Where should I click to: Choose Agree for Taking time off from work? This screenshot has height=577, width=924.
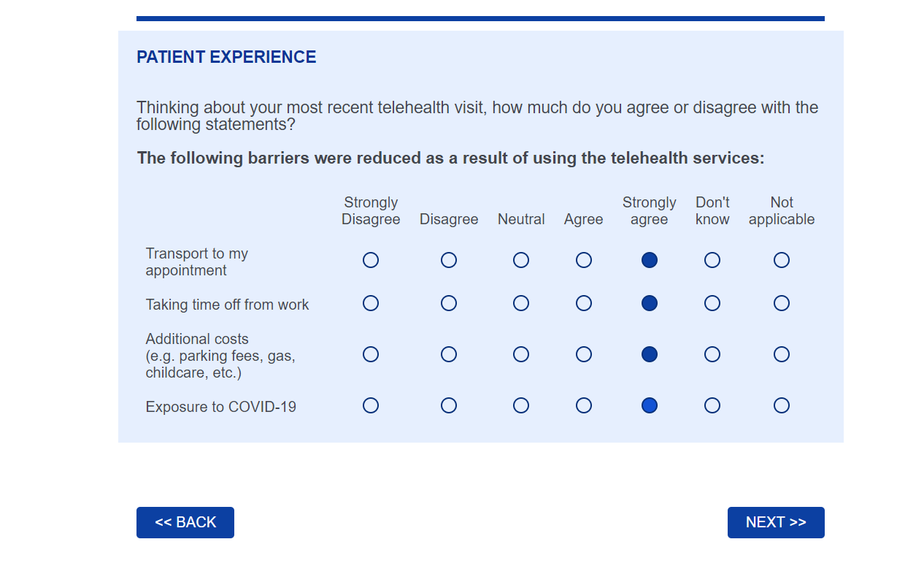tap(584, 303)
